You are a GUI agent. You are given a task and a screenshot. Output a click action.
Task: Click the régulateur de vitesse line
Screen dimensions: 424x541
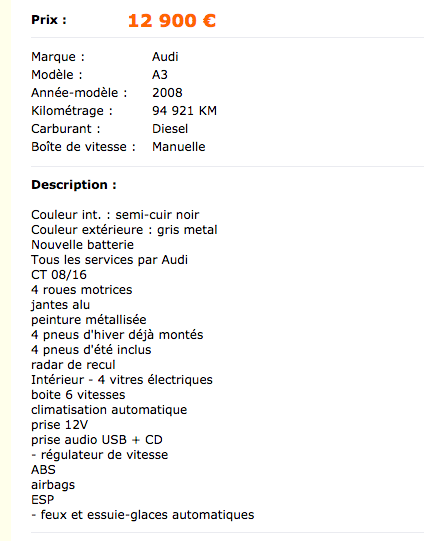pyautogui.click(x=100, y=455)
